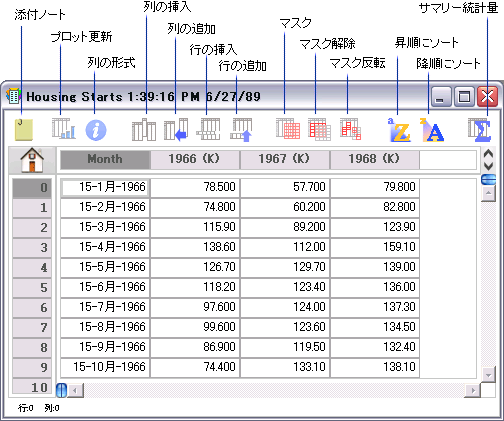
Task: Click the horizontal scrollbar right arrow
Action: point(472,390)
